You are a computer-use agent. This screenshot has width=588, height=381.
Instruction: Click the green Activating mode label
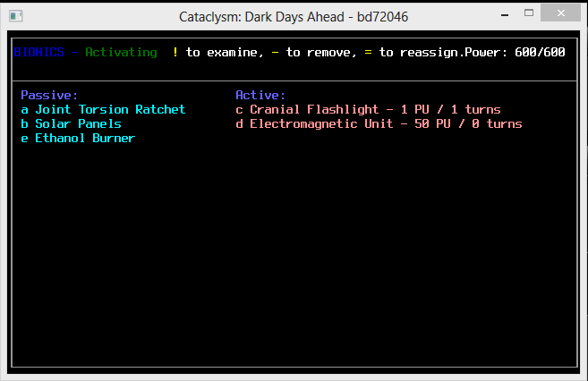click(121, 53)
